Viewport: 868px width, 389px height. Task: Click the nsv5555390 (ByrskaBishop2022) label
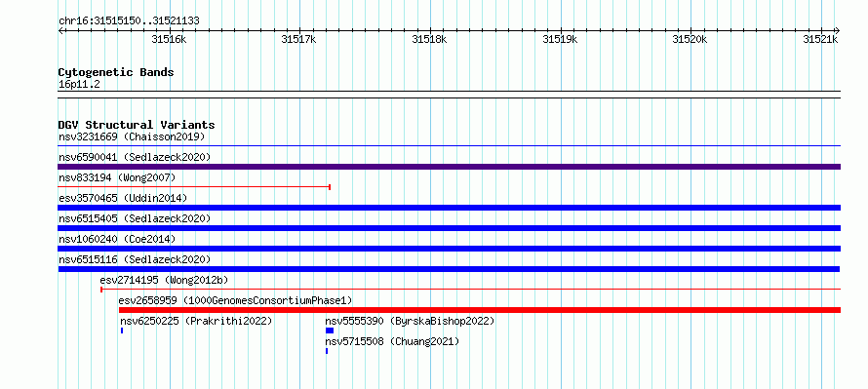tap(410, 321)
